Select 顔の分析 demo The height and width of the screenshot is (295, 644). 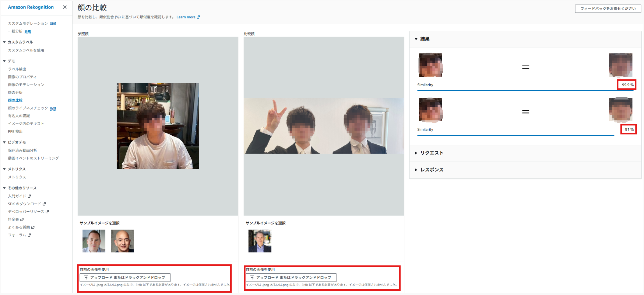(x=15, y=92)
